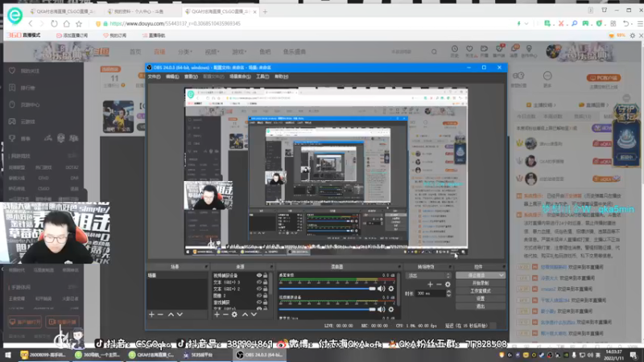Open new browser tab
Image resolution: width=644 pixels, height=362 pixels.
click(265, 12)
